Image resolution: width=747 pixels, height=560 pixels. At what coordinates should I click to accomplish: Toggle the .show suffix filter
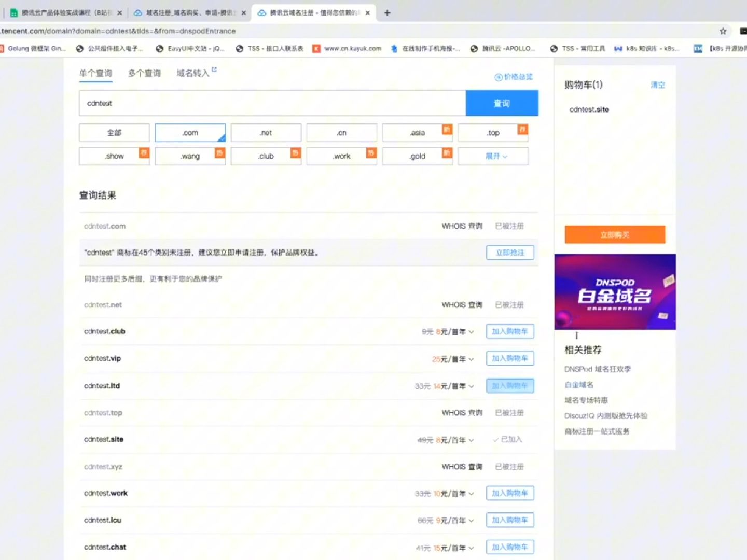point(114,156)
